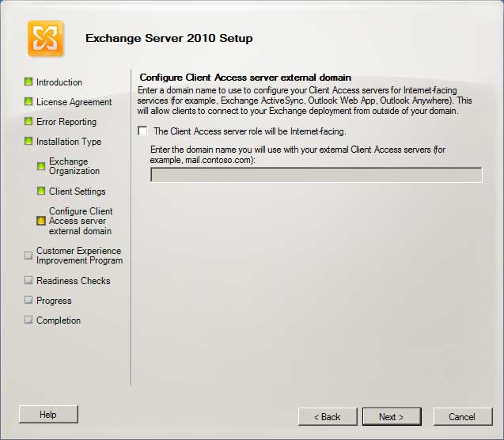504x440 pixels.
Task: Select the Customer Experience Improvement Program step
Action: click(79, 256)
